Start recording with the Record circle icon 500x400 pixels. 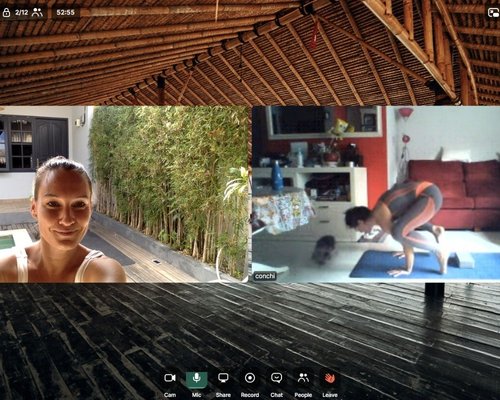click(250, 378)
